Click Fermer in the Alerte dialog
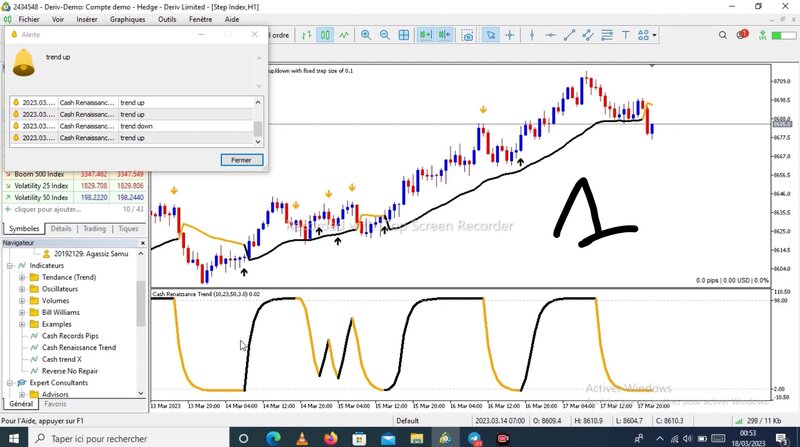The image size is (800, 447). 242,160
